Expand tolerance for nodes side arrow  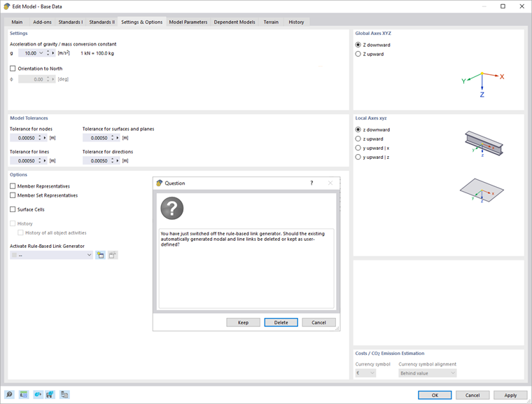(x=45, y=138)
